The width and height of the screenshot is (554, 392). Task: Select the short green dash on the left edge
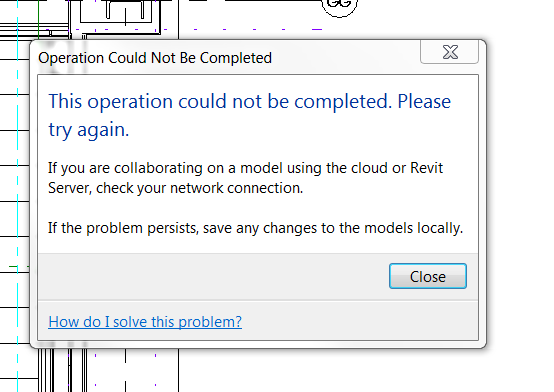tap(13, 267)
